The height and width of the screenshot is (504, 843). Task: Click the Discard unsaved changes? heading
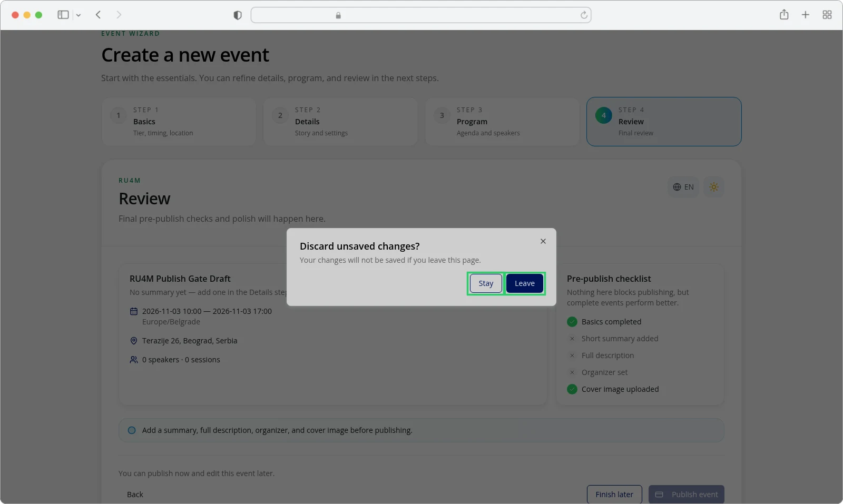coord(360,246)
